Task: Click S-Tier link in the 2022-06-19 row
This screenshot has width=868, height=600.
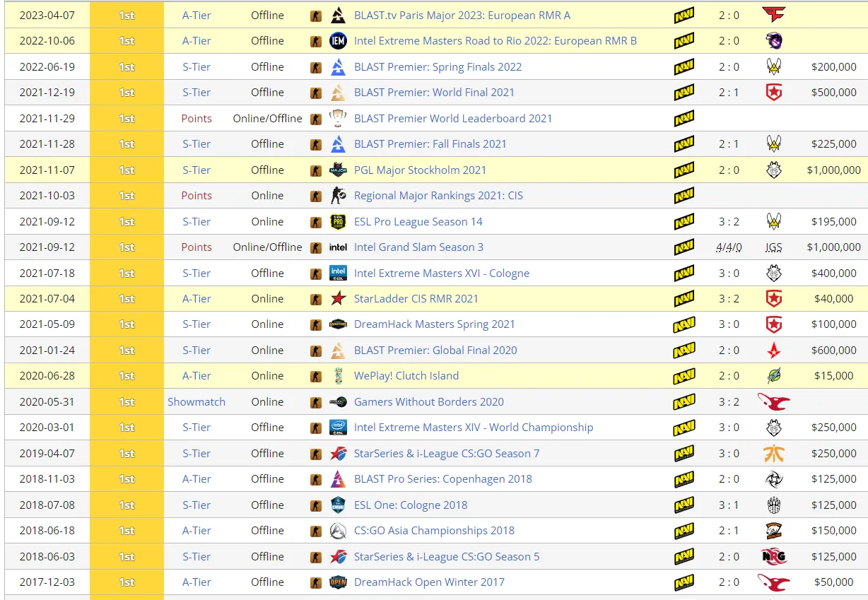Action: (x=197, y=66)
